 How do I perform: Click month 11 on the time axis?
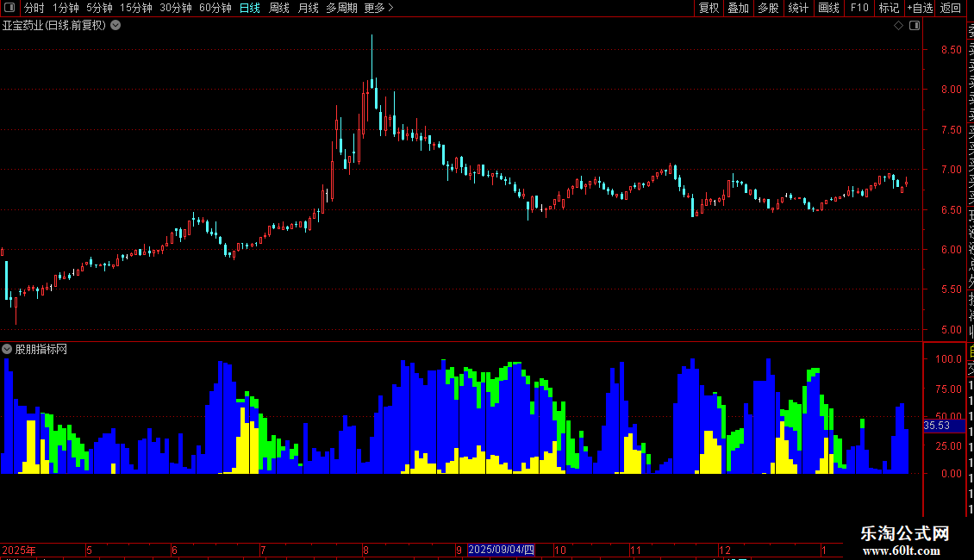pyautogui.click(x=635, y=550)
